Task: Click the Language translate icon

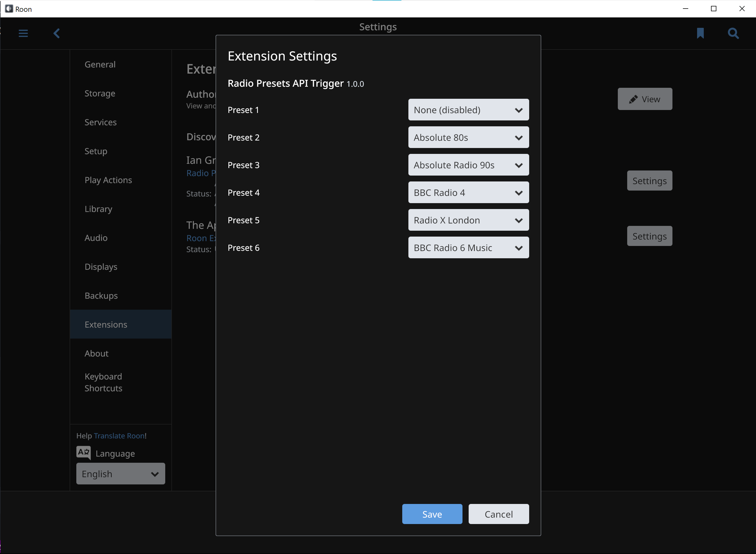Action: pyautogui.click(x=83, y=452)
